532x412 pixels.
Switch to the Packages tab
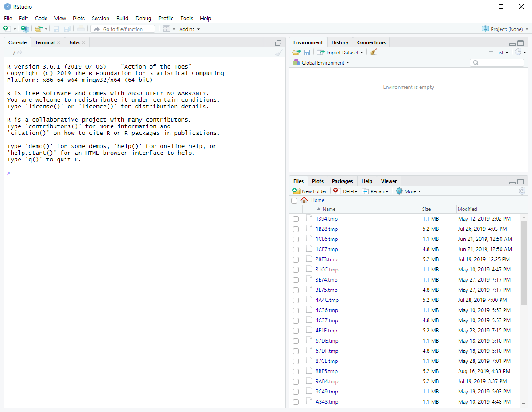click(343, 181)
